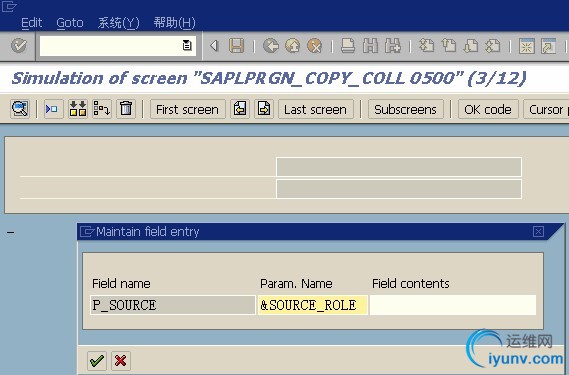Open the 帮助(H) menu
569x375 pixels.
coord(174,23)
